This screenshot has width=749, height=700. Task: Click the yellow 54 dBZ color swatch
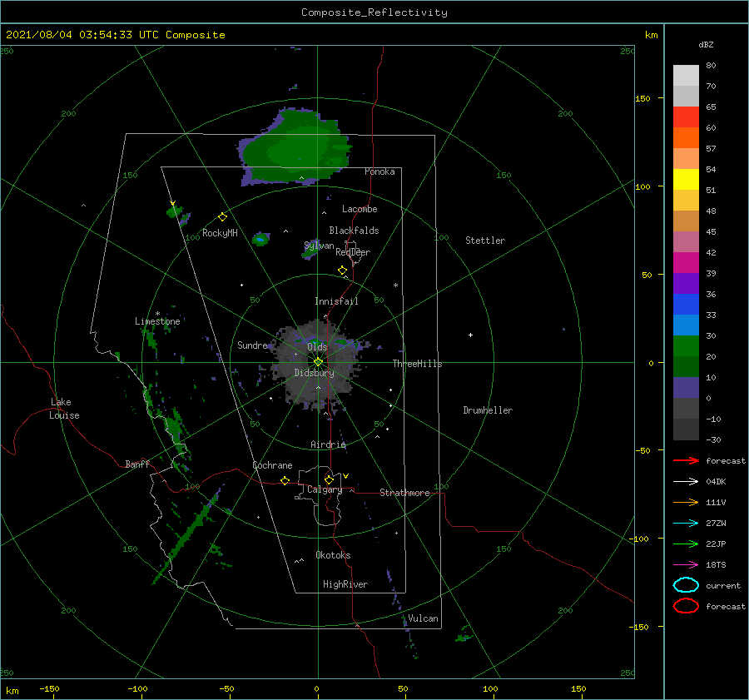686,179
